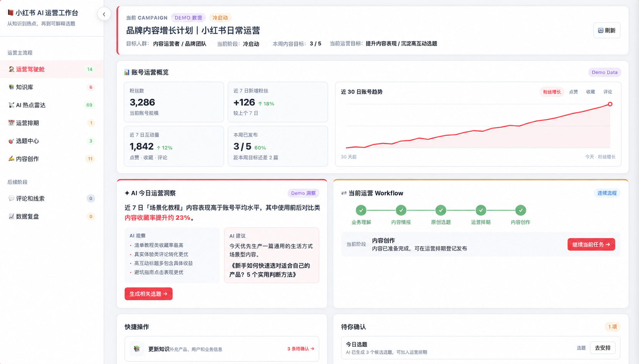Viewport: 639px width, 364px height.
Task: Open the 本周已发布 3/5 card
Action: 278,146
